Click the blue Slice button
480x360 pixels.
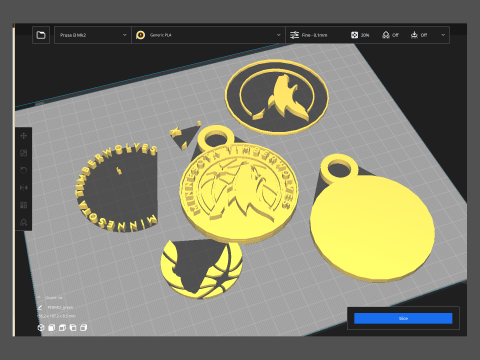click(403, 318)
